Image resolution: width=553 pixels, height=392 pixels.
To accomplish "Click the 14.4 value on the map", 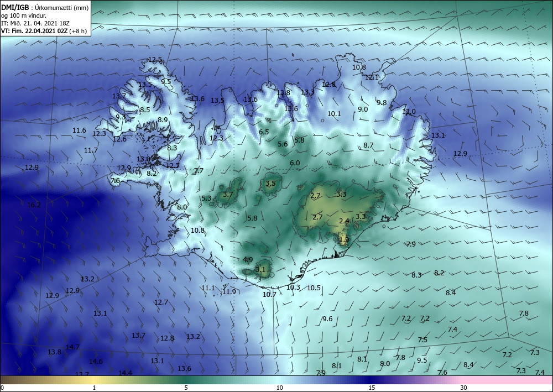I will click(x=125, y=373).
